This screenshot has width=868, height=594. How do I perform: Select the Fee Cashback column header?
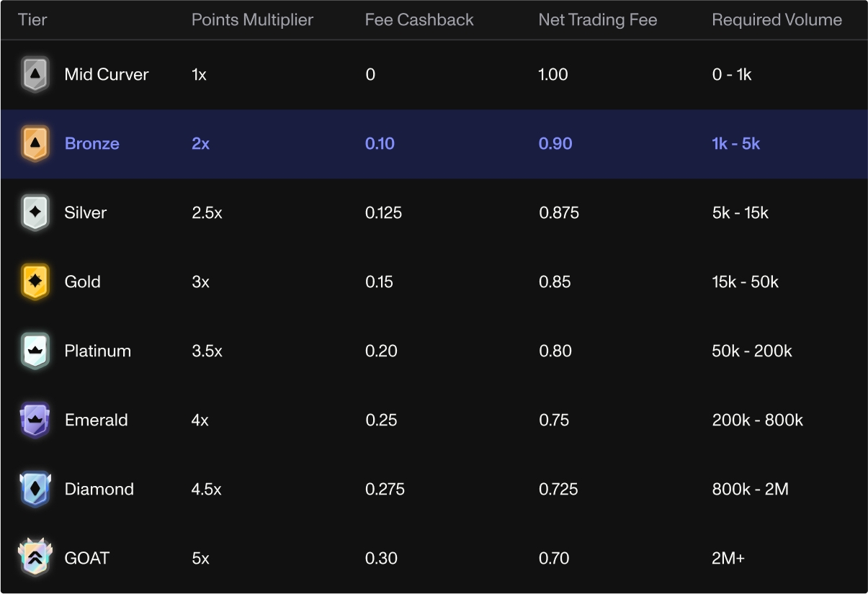[419, 20]
